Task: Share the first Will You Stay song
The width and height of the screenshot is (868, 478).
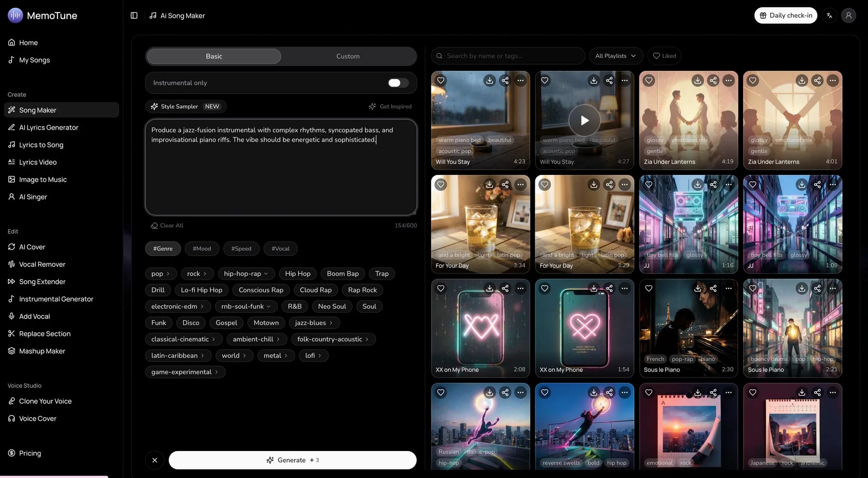Action: tap(505, 80)
